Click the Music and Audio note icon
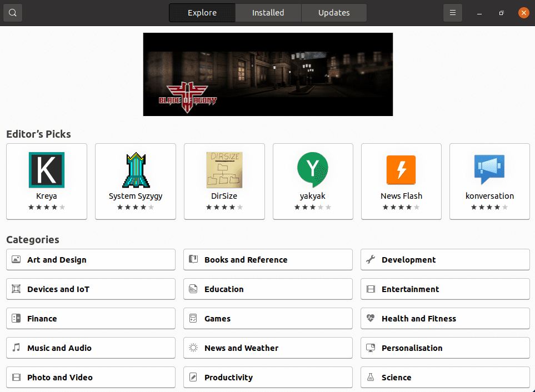This screenshot has width=535, height=392. 16,348
